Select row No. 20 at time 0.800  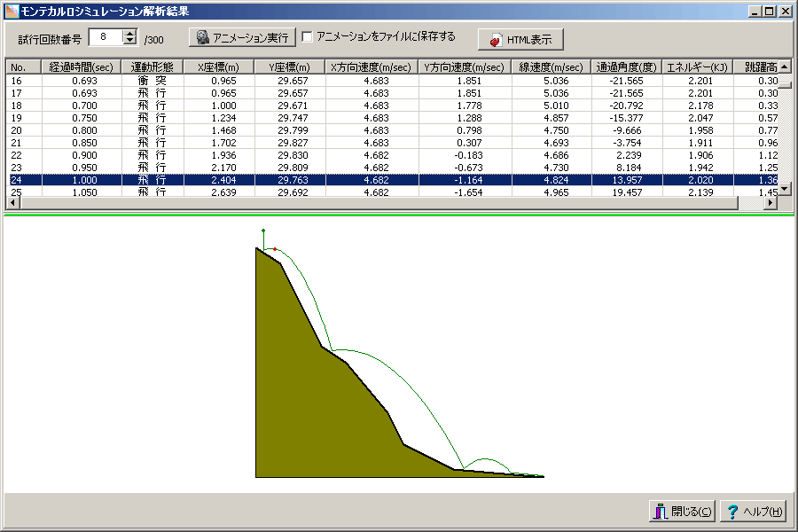(392, 130)
